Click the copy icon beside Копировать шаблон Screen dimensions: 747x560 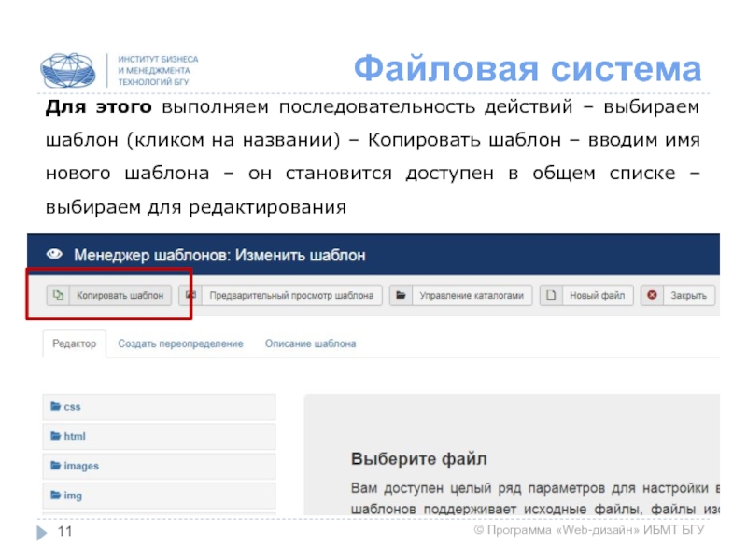pos(58,295)
